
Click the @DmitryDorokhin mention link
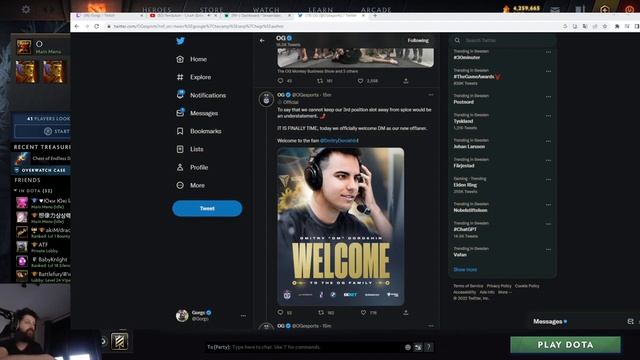click(339, 140)
